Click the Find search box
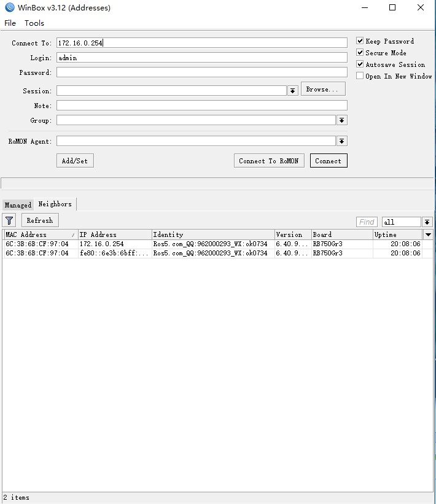 (367, 222)
